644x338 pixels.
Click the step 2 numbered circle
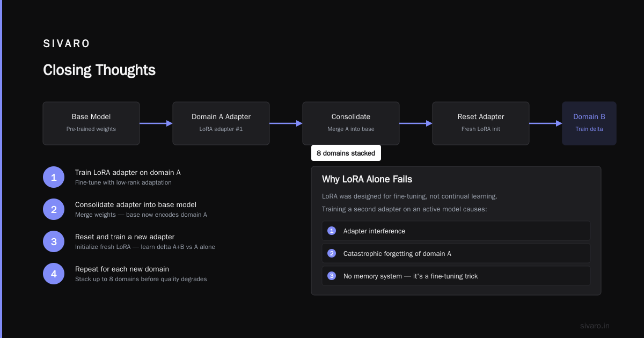54,209
